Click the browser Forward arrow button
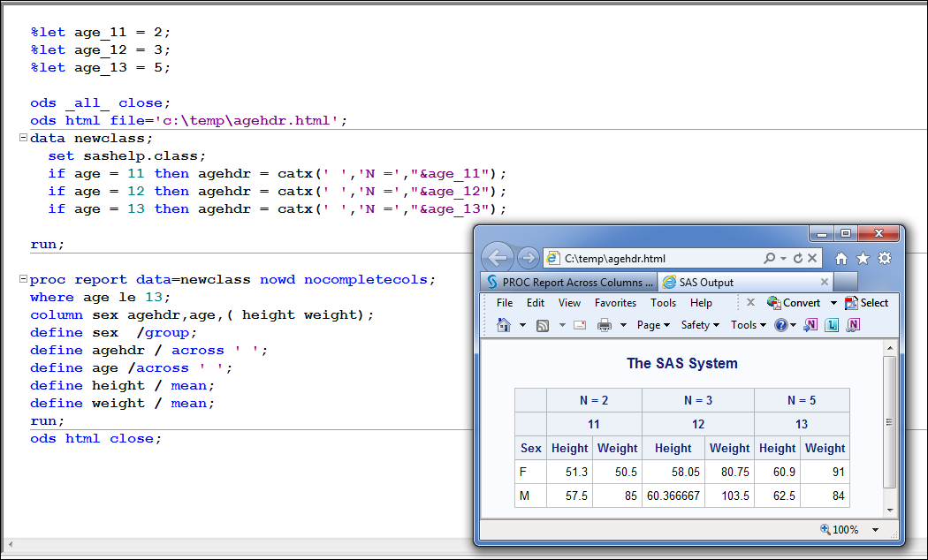This screenshot has width=928, height=560. (528, 258)
